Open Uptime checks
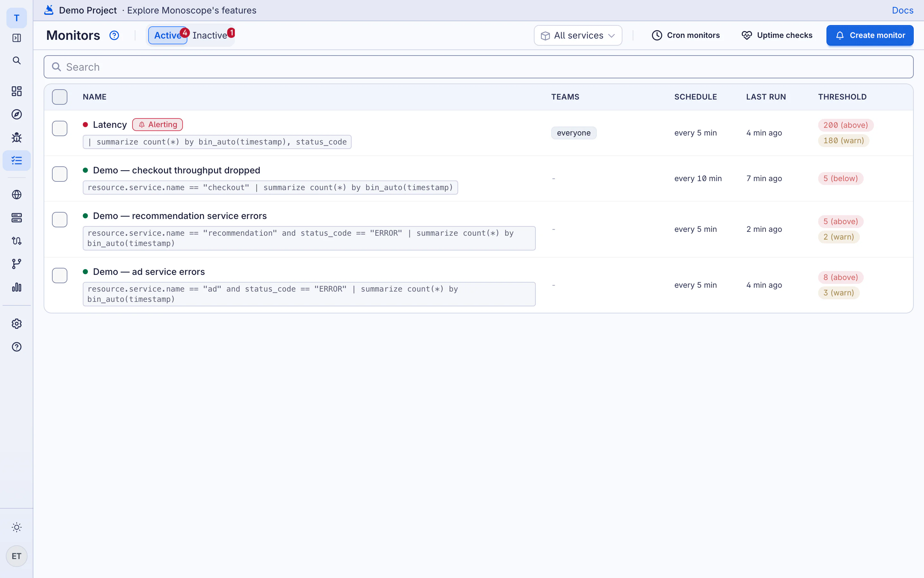Viewport: 924px width, 578px height. click(x=777, y=36)
